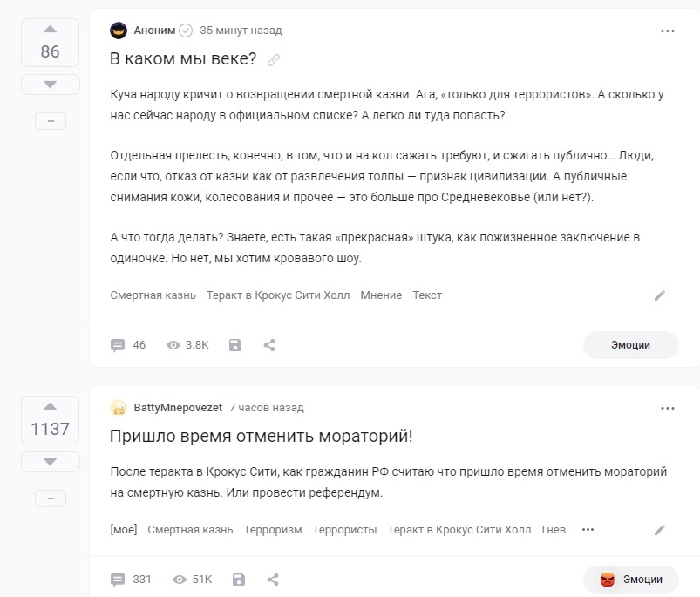Save the "В каком мы веке?" post
The width and height of the screenshot is (700, 597).
point(234,345)
